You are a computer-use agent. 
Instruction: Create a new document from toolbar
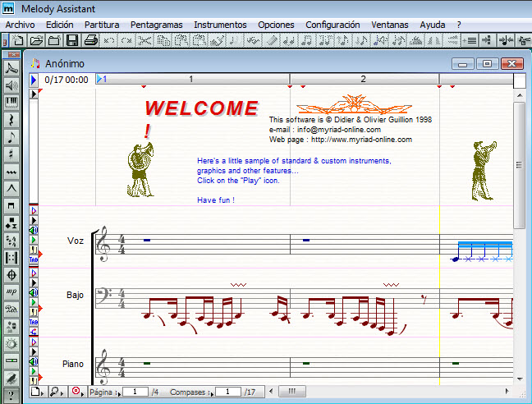pyautogui.click(x=18, y=40)
